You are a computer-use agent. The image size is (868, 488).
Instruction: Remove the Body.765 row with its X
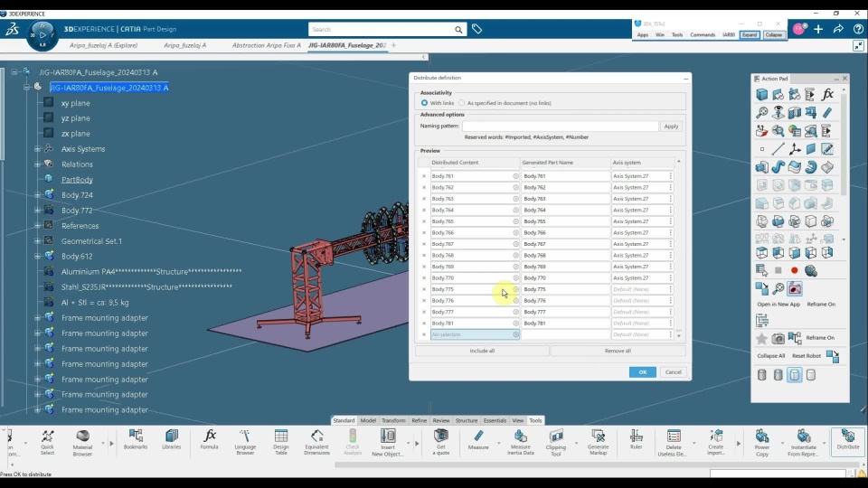(424, 221)
